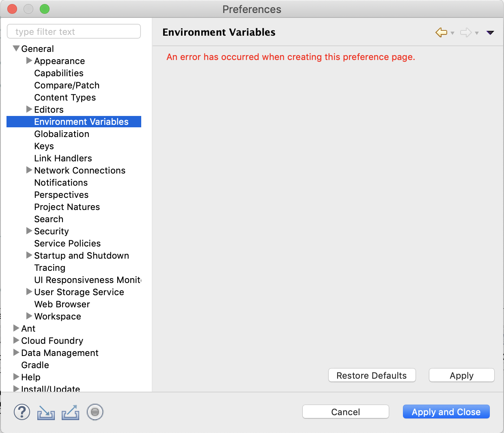Collapse the General tree category

[16, 48]
